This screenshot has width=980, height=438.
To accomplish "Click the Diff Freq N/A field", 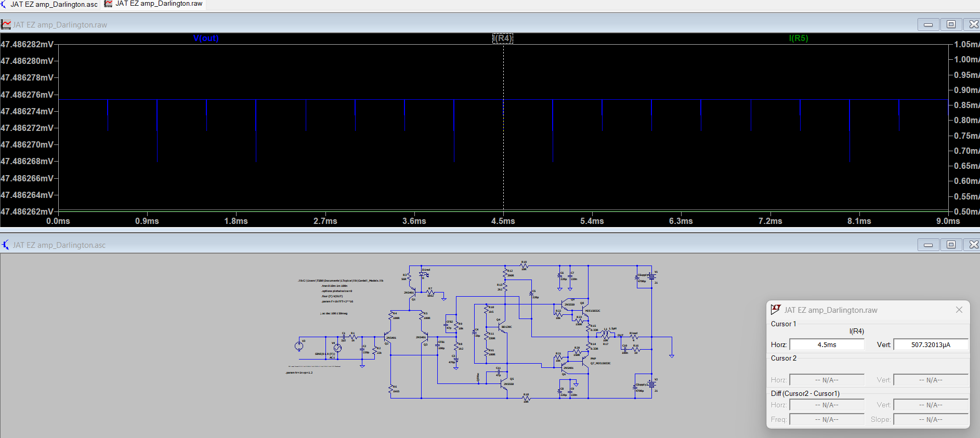I will [827, 419].
